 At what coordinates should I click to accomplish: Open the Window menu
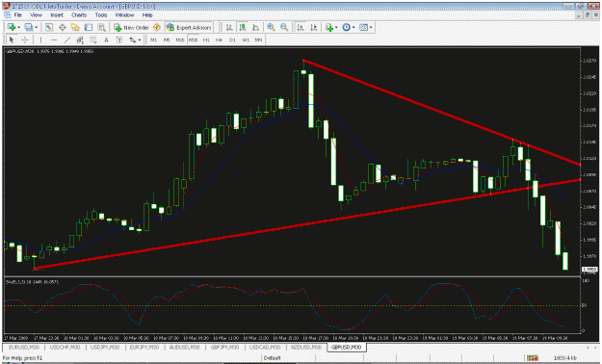coord(125,15)
